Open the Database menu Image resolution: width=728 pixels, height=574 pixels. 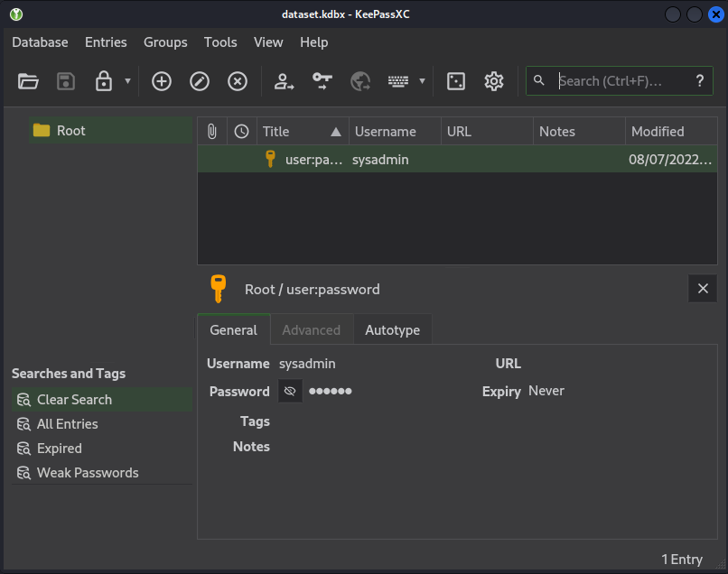[x=40, y=42]
